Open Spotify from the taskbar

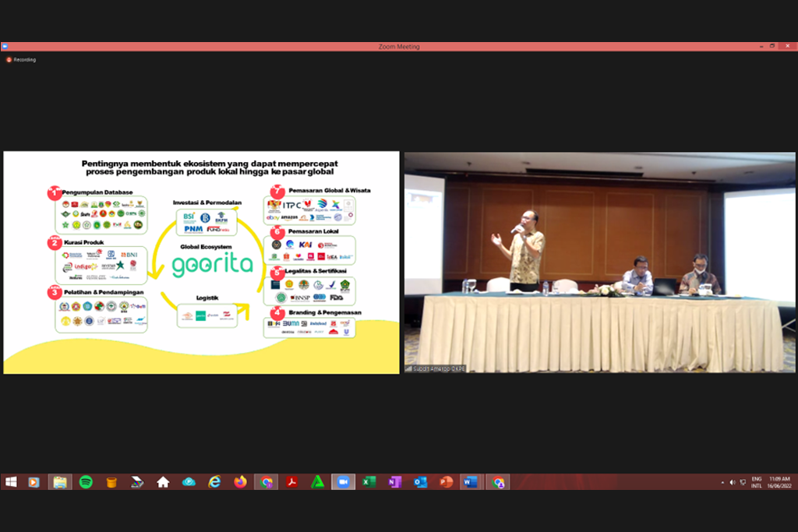point(86,482)
